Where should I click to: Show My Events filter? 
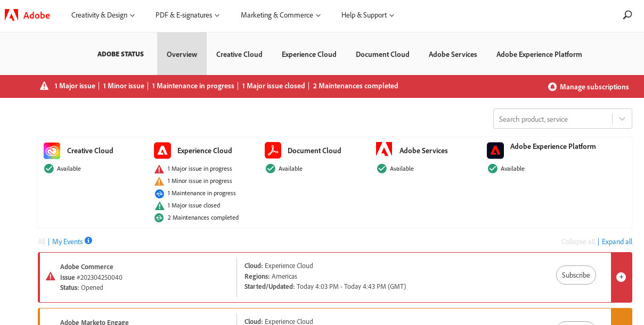67,241
